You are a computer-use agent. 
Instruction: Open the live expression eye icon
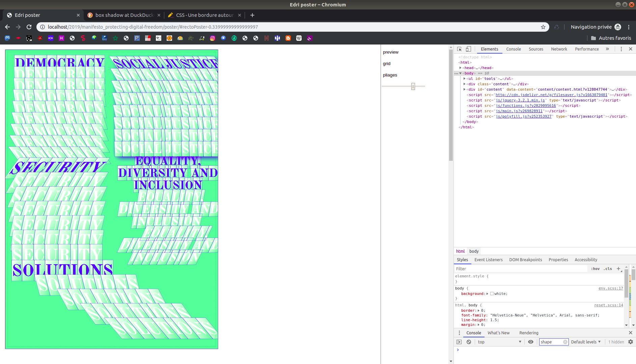pyautogui.click(x=531, y=342)
